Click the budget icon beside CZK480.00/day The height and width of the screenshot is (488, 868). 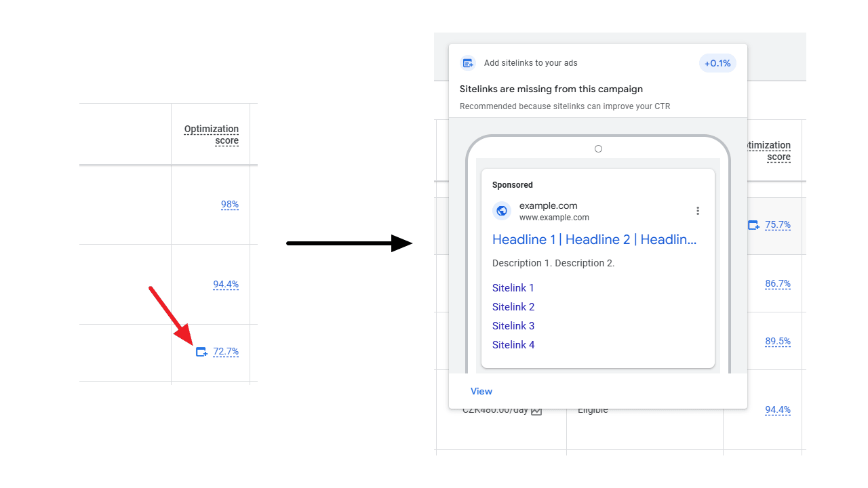pyautogui.click(x=536, y=410)
